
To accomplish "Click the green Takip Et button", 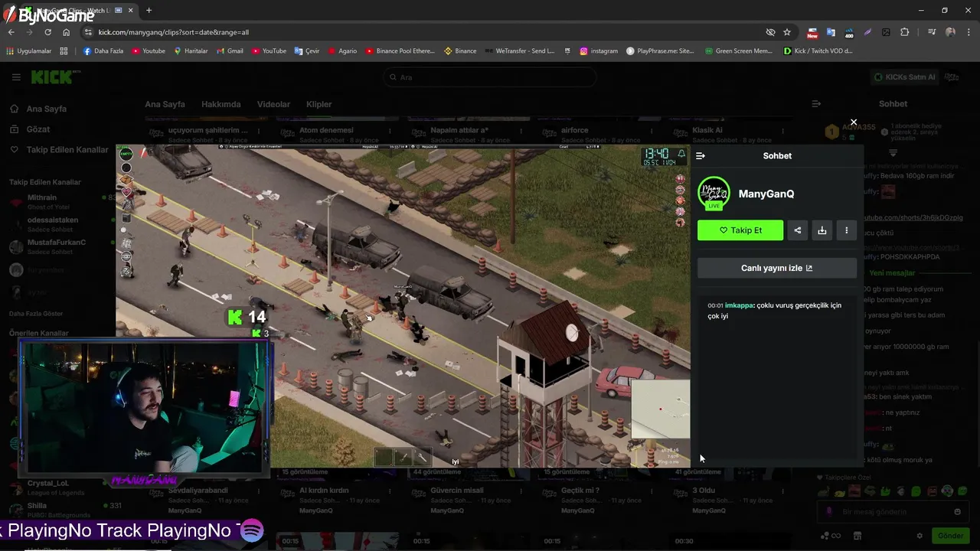I will [740, 230].
